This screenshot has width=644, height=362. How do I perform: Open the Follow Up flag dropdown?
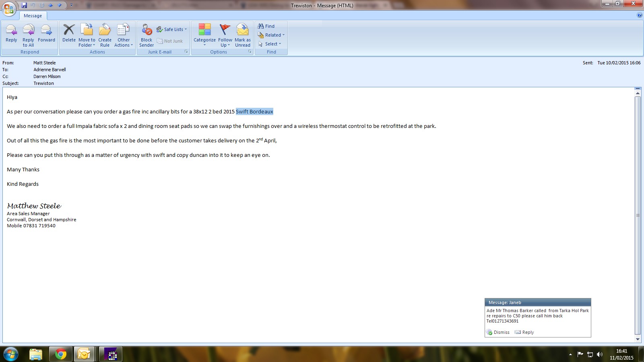point(225,35)
